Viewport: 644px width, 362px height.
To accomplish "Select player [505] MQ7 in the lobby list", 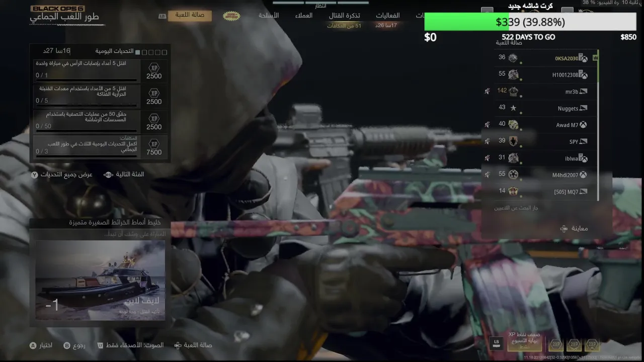I will tap(546, 192).
